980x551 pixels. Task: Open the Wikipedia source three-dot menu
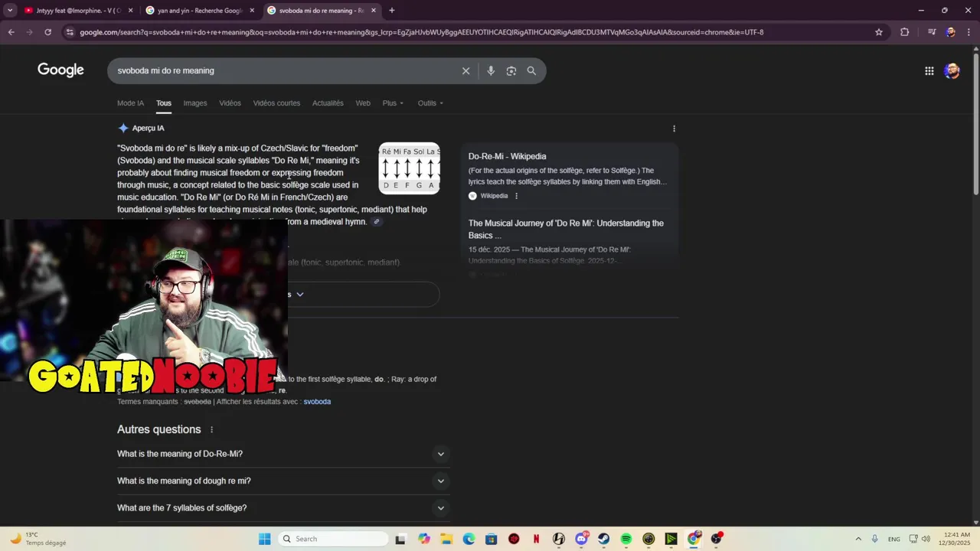516,196
